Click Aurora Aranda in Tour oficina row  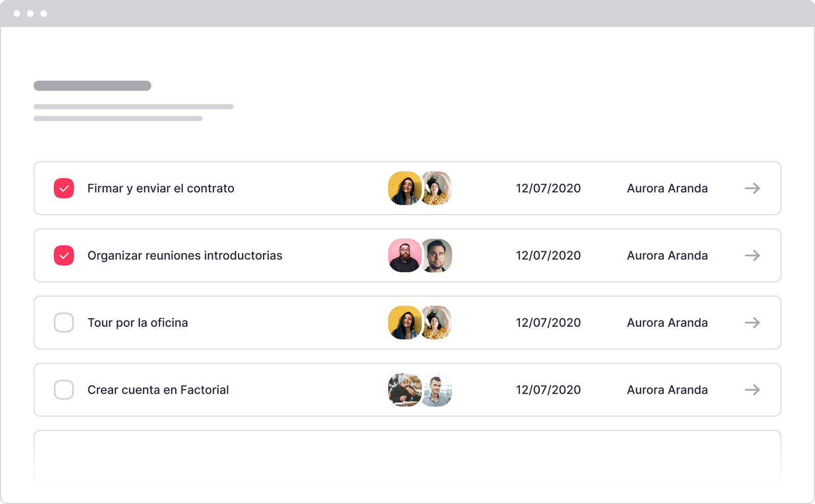[x=667, y=323]
